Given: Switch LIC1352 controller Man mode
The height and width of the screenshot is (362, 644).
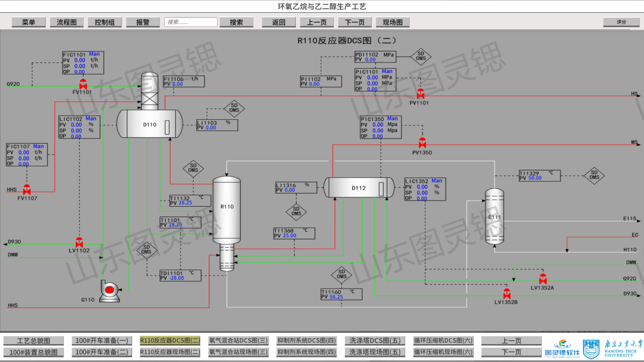Looking at the screenshot, I should pyautogui.click(x=437, y=181).
